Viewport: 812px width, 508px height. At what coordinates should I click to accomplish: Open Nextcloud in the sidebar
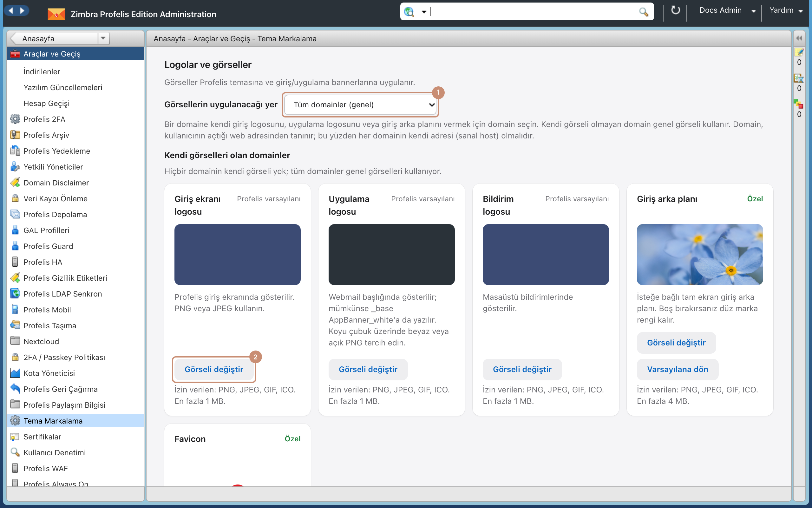coord(41,341)
